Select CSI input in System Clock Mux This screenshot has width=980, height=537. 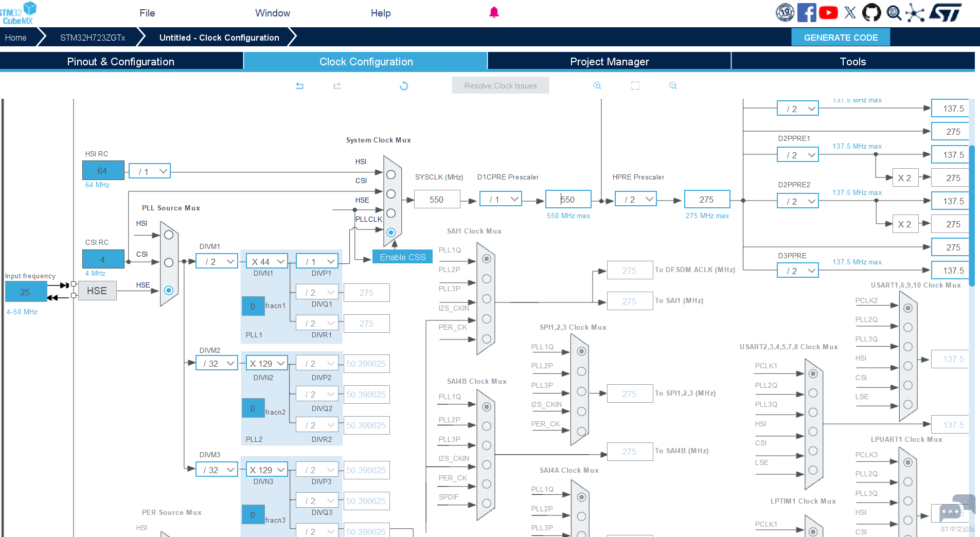coord(391,194)
